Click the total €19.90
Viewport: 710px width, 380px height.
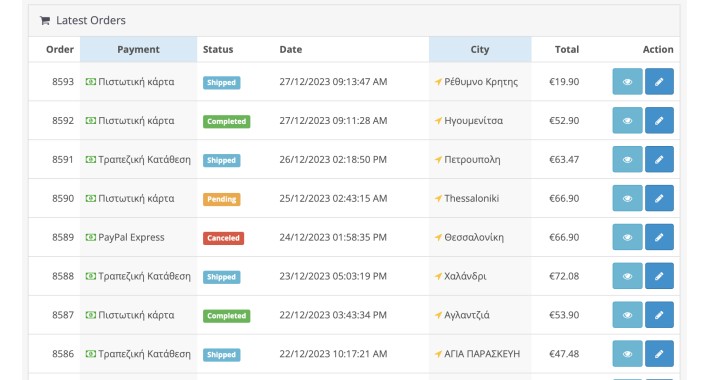click(564, 82)
